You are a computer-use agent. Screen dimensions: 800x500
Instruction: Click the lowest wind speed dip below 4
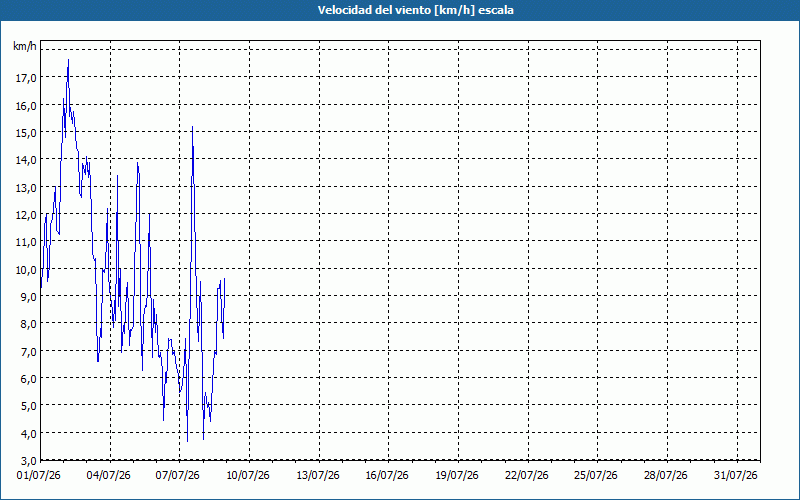point(188,441)
